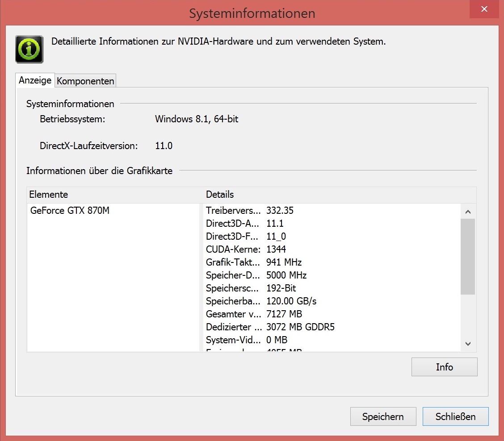Click the details list scroll-up arrow
The width and height of the screenshot is (504, 441).
tap(468, 212)
